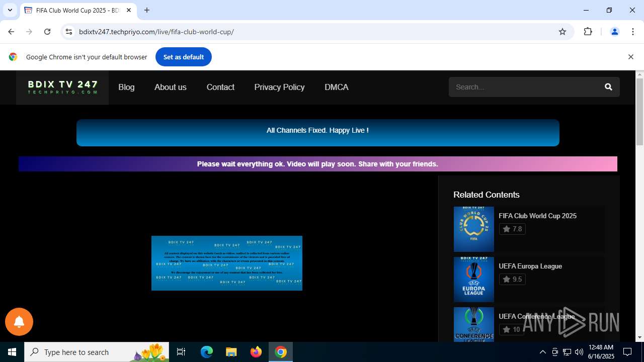
Task: Click the 10 rating star badge
Action: 511,329
